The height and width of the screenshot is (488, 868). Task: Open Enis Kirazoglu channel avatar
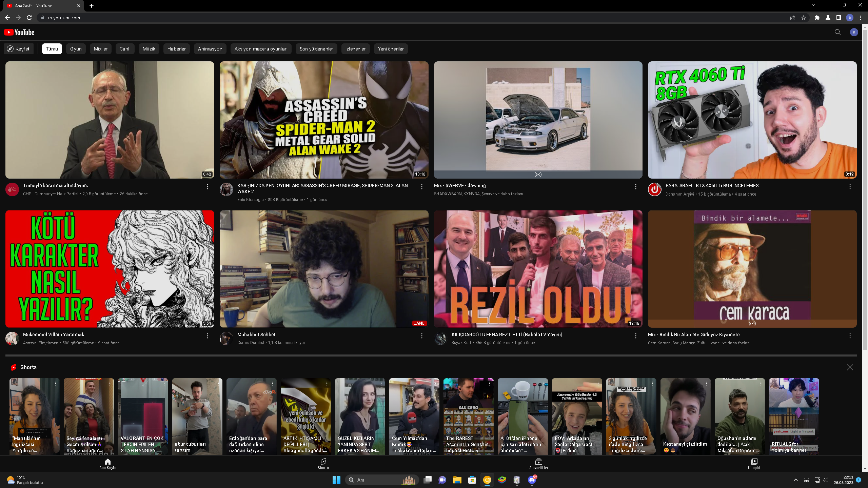(226, 189)
